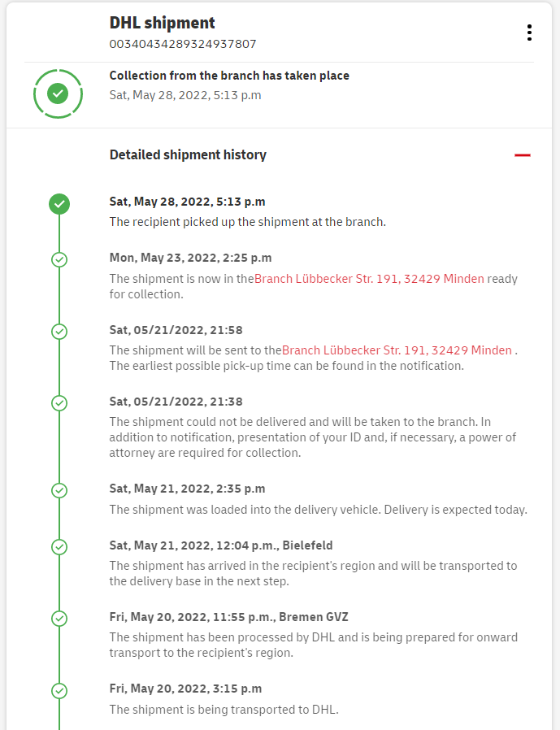
Task: Open the three-dot shipment options menu
Action: click(x=529, y=33)
